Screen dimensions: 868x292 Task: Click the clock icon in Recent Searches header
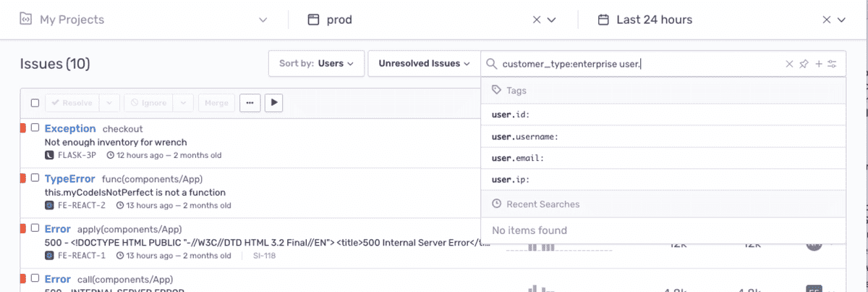[x=496, y=204]
